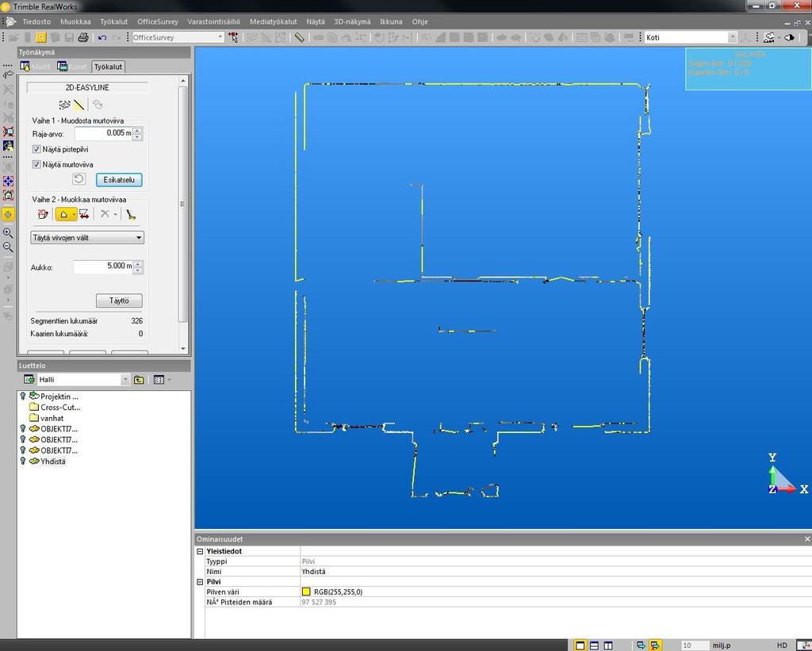The image size is (812, 651).
Task: Collapse the Yleistiedot properties group
Action: pos(200,552)
